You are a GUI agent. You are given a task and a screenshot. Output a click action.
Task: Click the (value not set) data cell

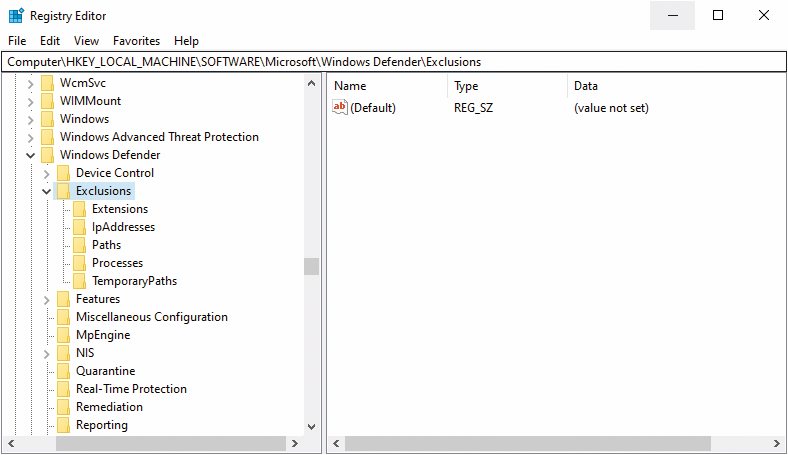point(611,108)
